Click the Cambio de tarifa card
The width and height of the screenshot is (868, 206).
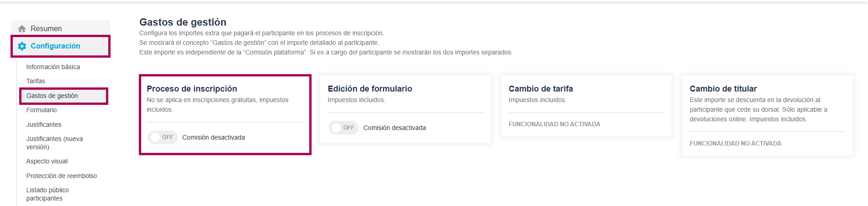coord(586,106)
